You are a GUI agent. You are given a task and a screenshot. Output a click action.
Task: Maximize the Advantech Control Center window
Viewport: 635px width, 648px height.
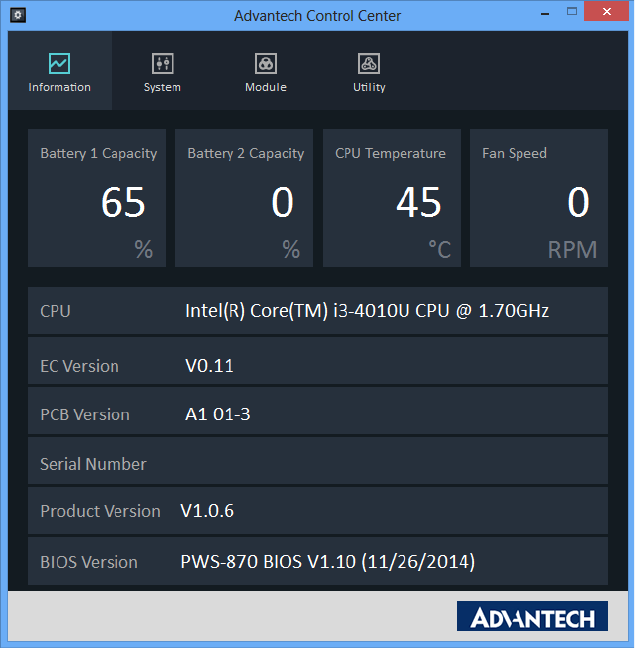[x=572, y=12]
